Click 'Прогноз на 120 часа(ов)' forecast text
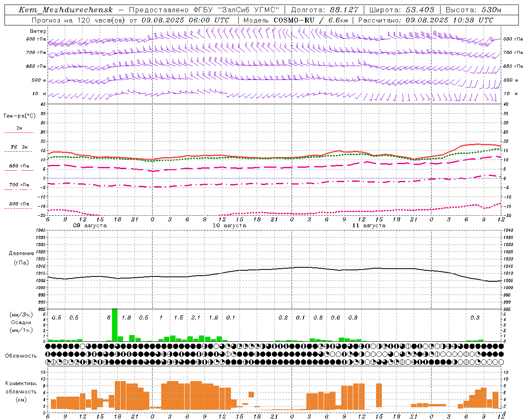This screenshot has height=420, width=525. (x=79, y=20)
